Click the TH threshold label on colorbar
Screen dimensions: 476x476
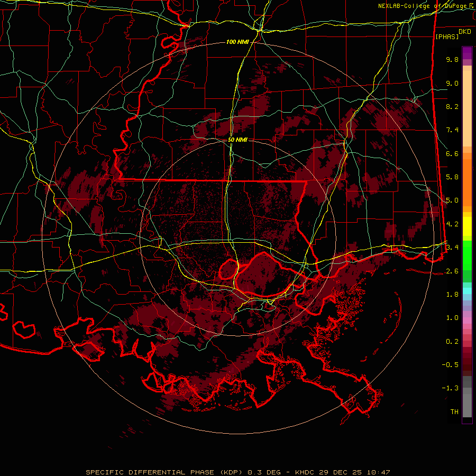click(454, 412)
